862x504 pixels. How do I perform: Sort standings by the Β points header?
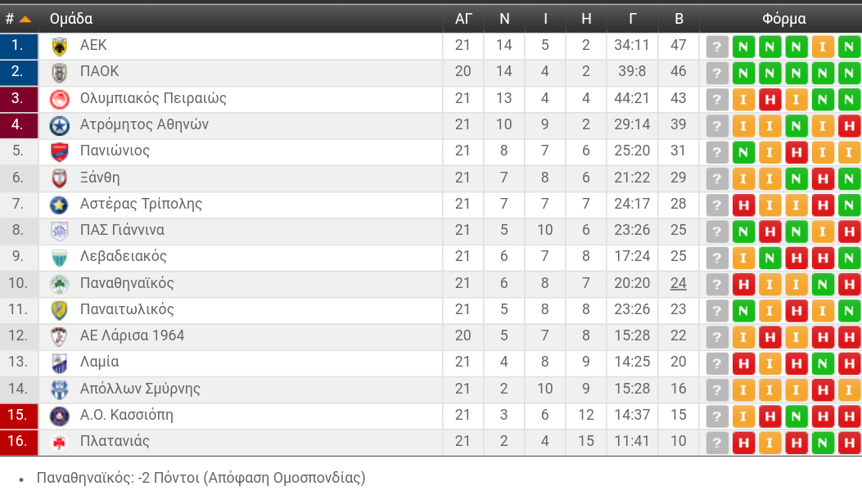point(678,19)
